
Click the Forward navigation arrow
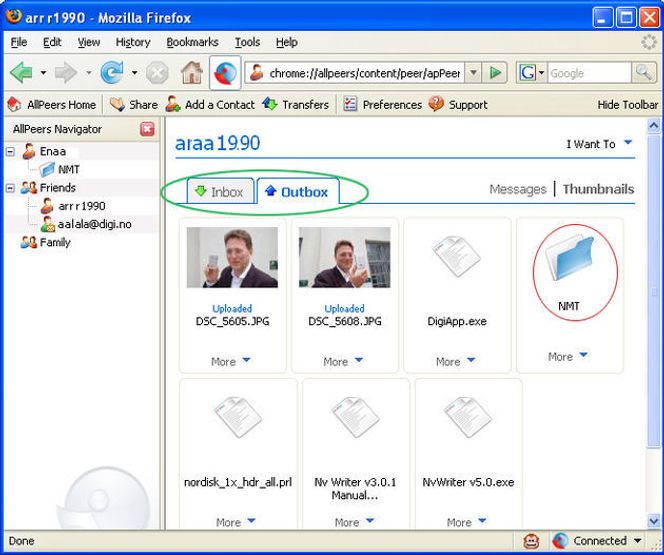(x=66, y=73)
